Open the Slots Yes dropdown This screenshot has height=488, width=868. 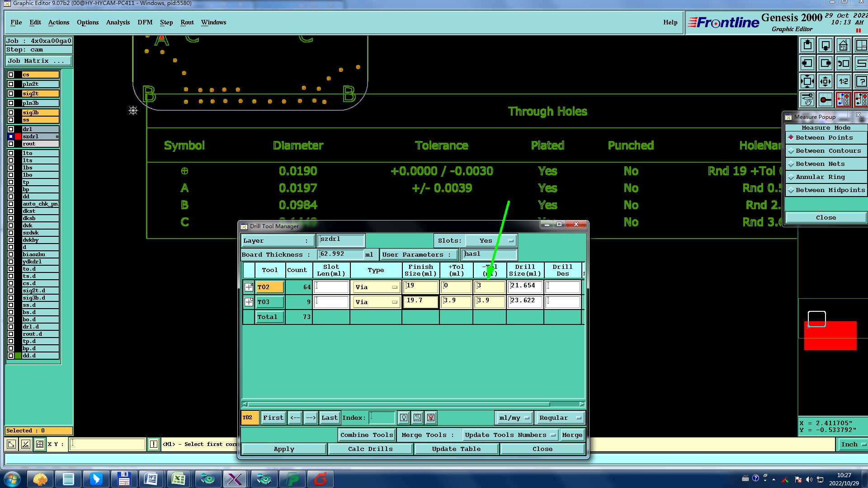click(x=491, y=241)
